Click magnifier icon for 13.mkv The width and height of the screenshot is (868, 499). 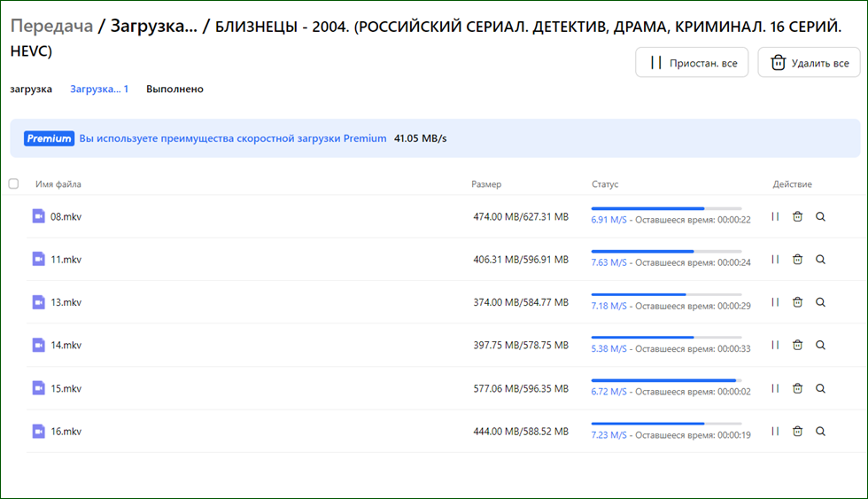820,302
